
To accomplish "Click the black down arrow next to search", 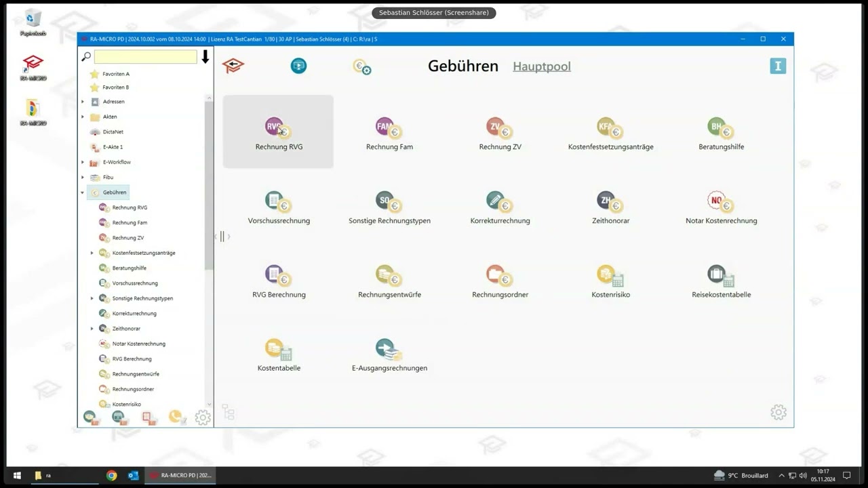I will pos(205,57).
